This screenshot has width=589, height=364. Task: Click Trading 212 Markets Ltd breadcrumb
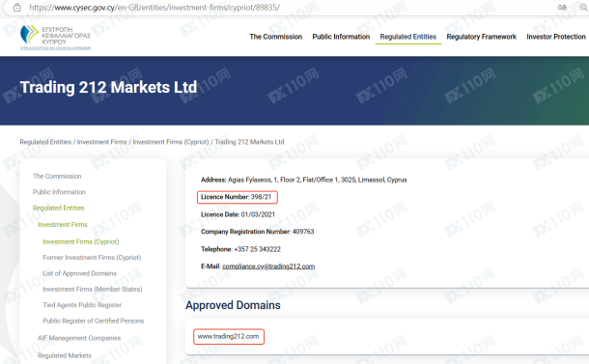[x=249, y=142]
